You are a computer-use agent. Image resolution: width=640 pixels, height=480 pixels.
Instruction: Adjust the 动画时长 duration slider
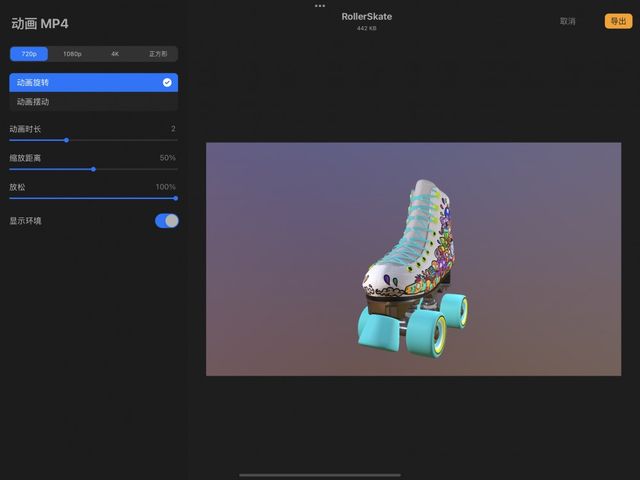tap(67, 140)
